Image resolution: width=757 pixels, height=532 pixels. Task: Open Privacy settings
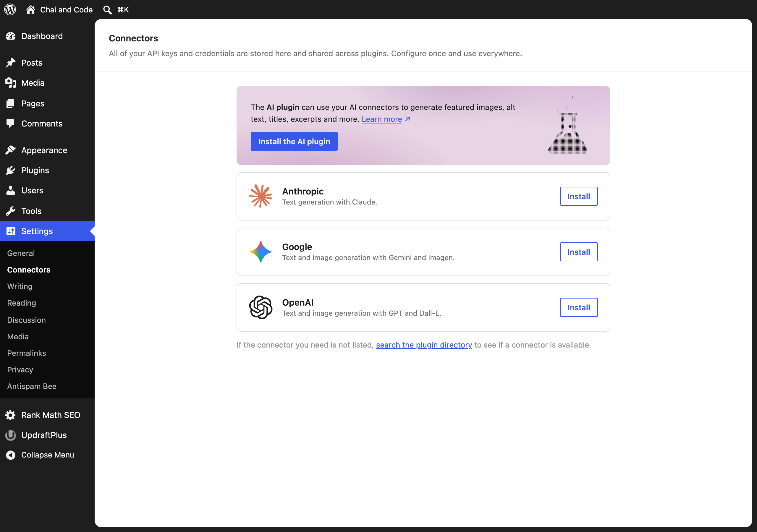[20, 369]
